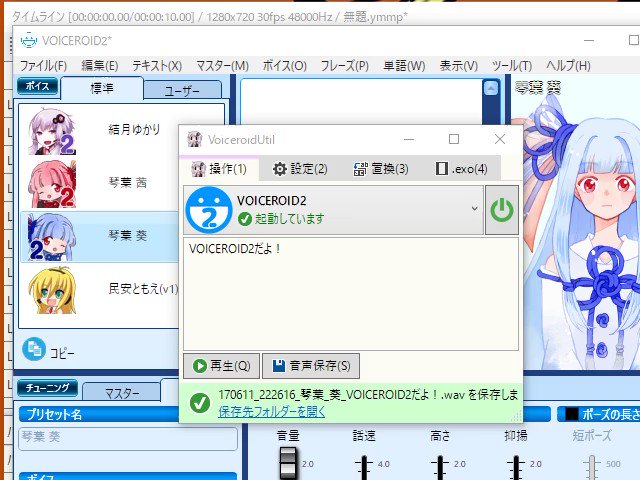
Task: Open the マスター(M) menu
Action: click(222, 66)
